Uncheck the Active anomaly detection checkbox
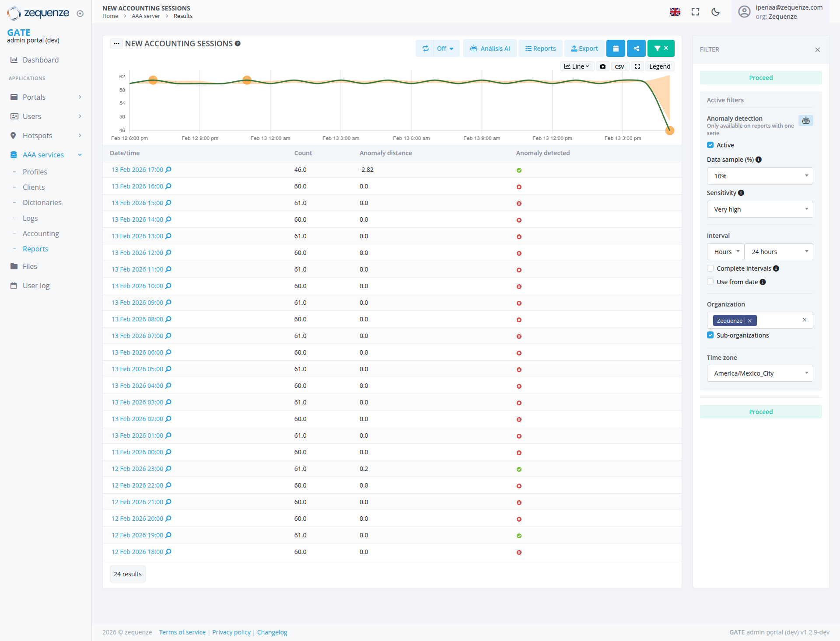The image size is (840, 641). 710,145
